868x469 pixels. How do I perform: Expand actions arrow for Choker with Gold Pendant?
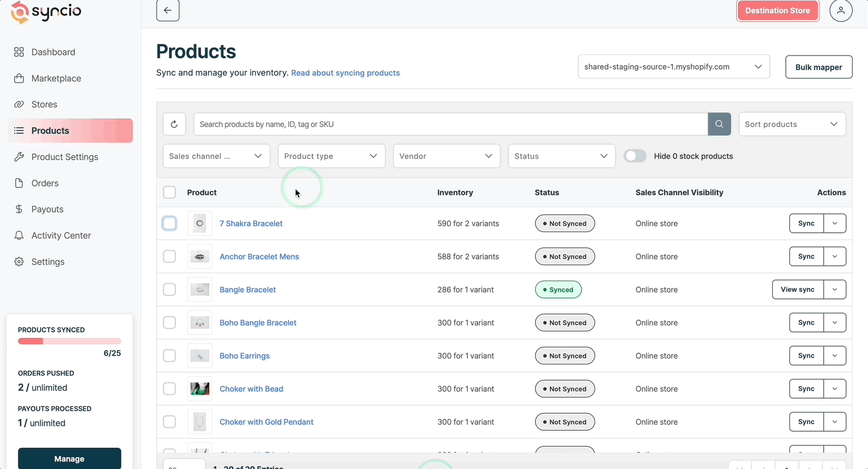tap(835, 422)
